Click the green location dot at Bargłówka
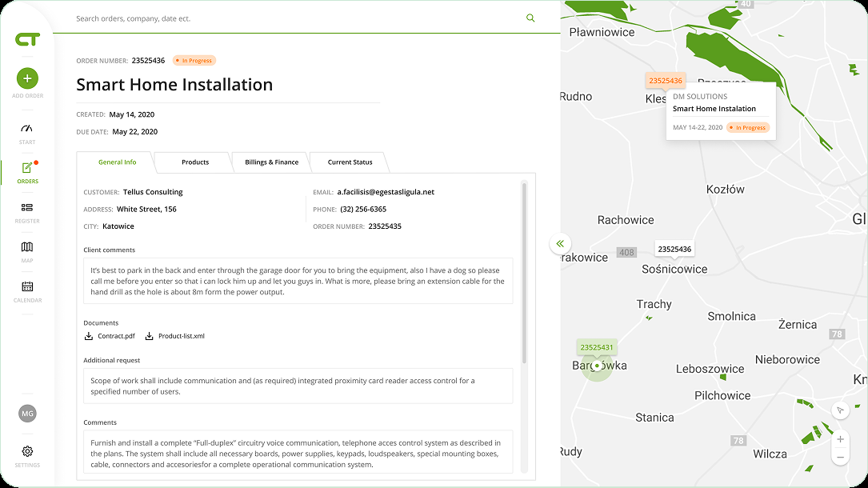Viewport: 868px width, 488px height. point(597,366)
